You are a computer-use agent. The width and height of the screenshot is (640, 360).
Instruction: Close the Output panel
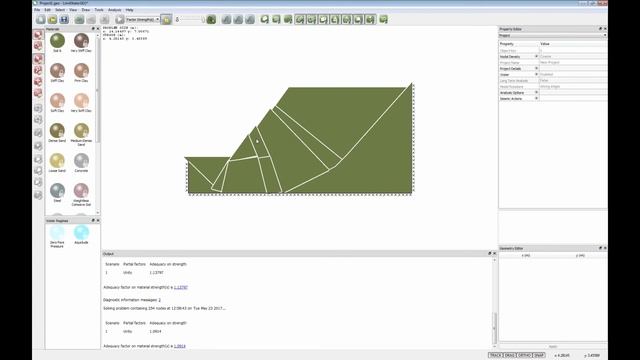[x=495, y=253]
